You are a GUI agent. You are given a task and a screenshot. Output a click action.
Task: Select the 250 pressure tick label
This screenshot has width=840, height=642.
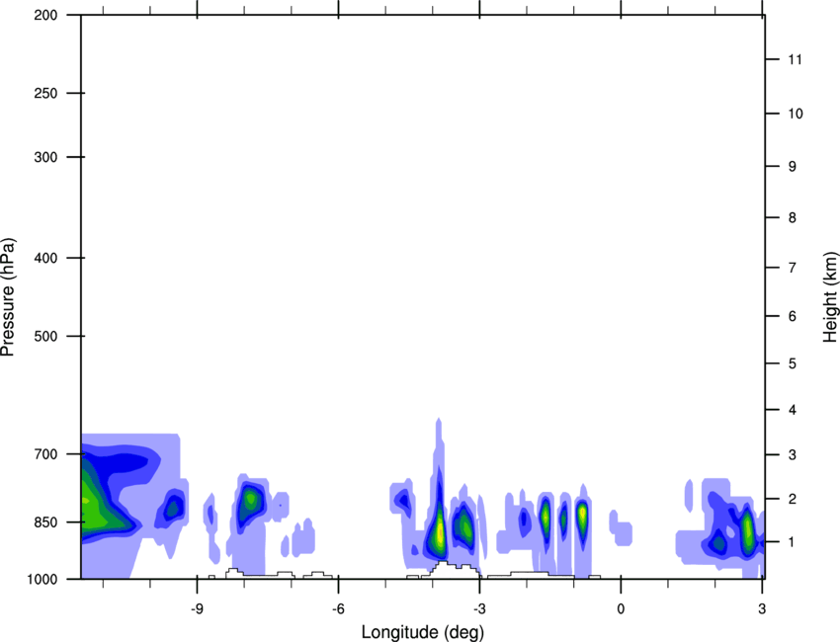[x=45, y=93]
